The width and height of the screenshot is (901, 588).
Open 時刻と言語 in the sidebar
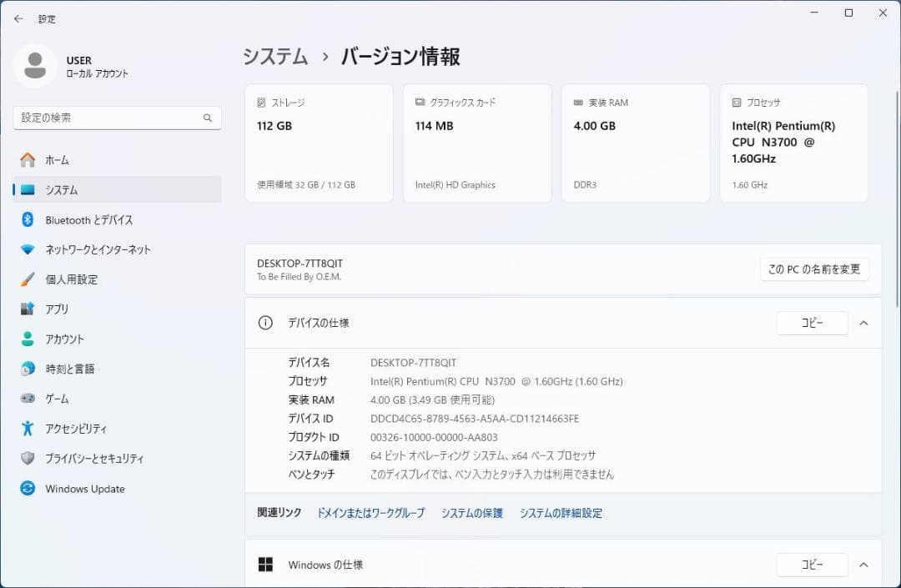pos(118,369)
